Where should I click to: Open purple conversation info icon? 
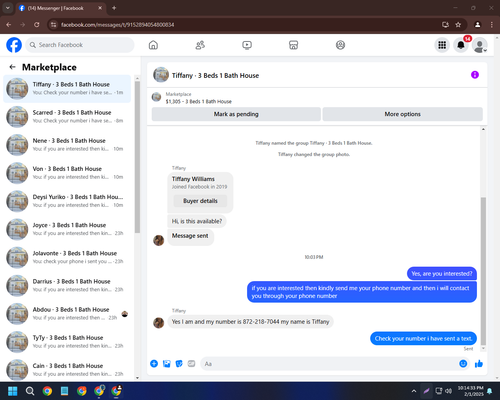tap(475, 75)
